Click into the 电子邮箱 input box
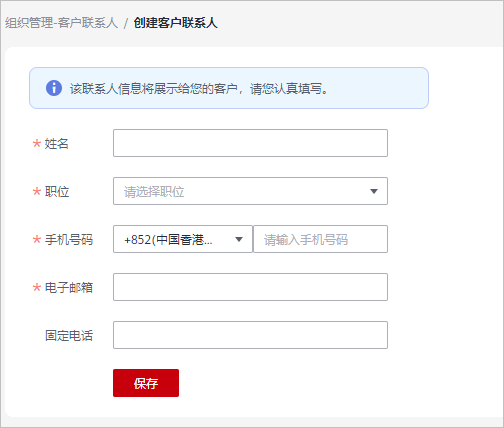Viewport: 504px width, 428px height. (250, 287)
